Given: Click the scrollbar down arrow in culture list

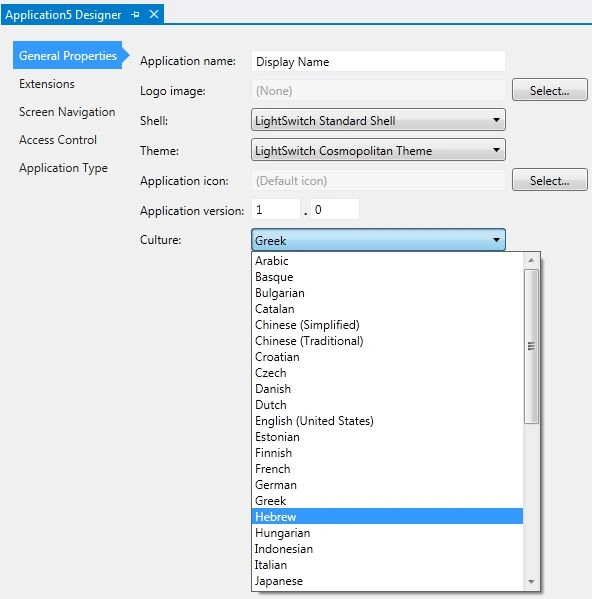Looking at the screenshot, I should pos(531,582).
